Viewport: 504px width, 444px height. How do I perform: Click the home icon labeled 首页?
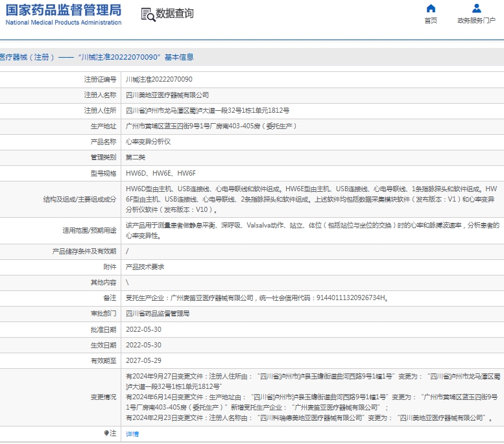pos(431,8)
